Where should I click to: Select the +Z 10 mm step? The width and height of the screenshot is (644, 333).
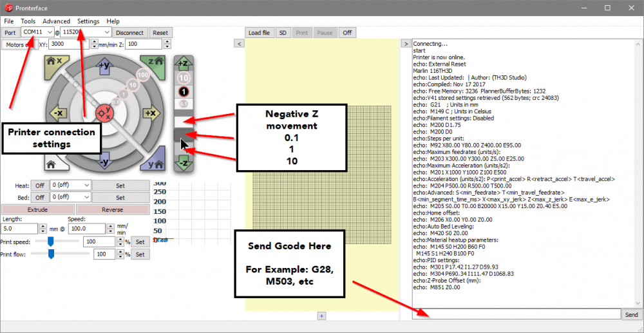[x=184, y=77]
